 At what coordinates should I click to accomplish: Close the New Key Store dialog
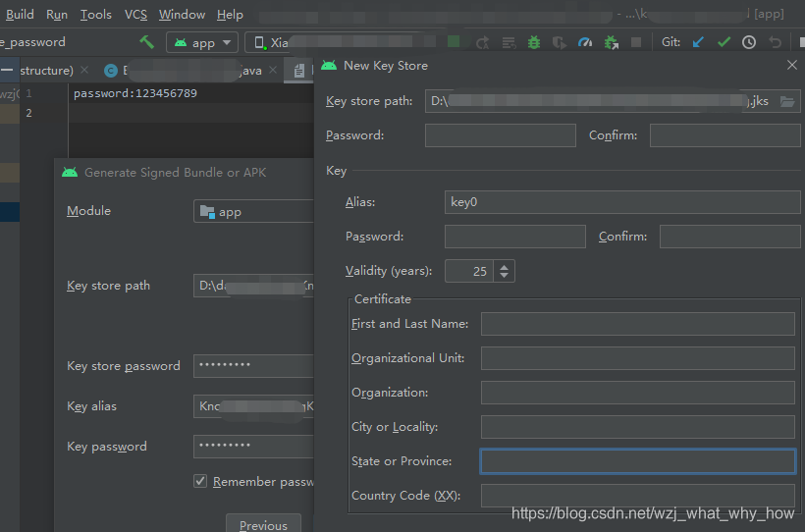click(x=792, y=65)
